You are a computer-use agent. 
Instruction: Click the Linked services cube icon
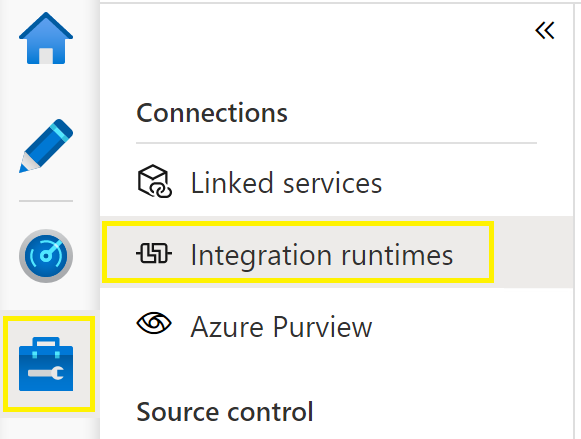tap(155, 182)
